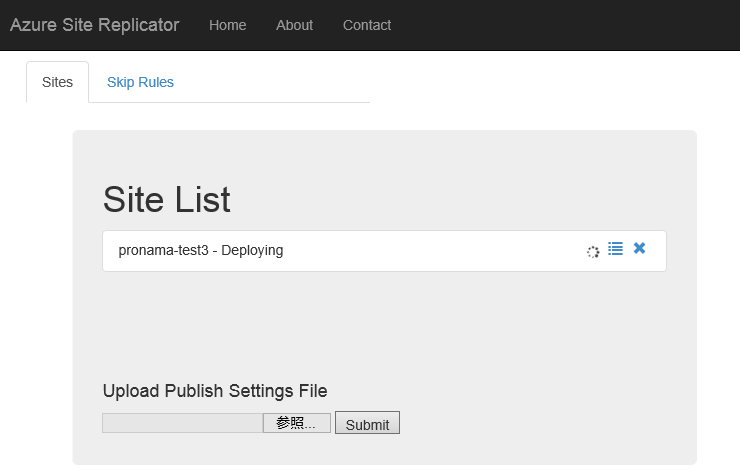Go to the Home page
This screenshot has height=470, width=740.
point(227,25)
